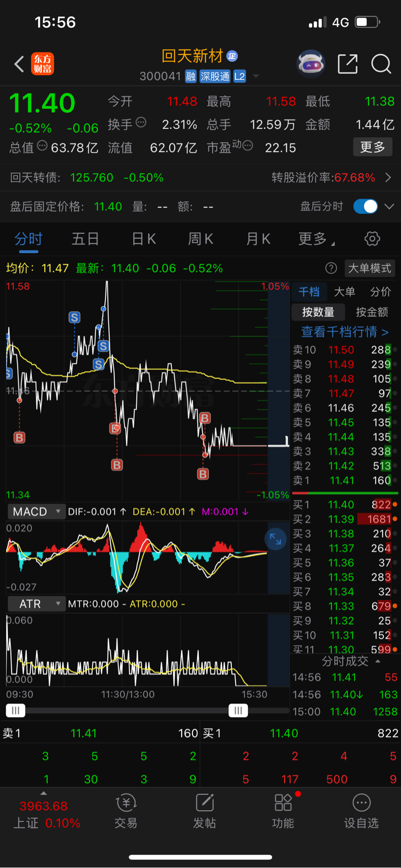Expand 分时成交 panel arrow
Screen dimensions: 401x868
[x=378, y=661]
